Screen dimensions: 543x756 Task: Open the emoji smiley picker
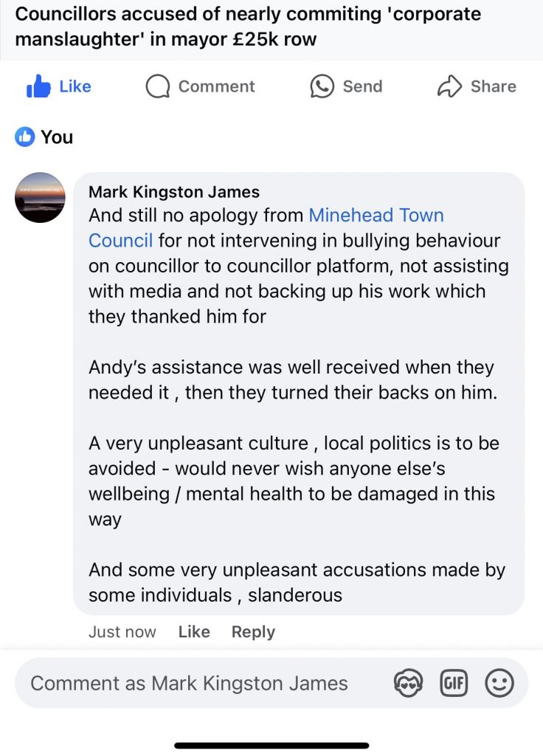pos(499,683)
